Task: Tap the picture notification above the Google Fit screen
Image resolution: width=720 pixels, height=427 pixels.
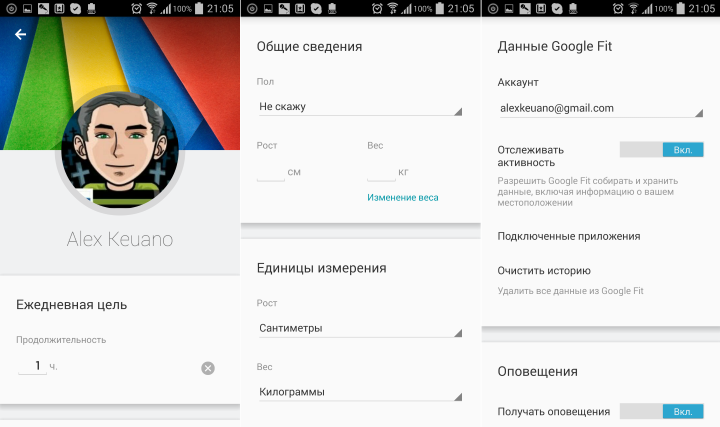Action: tap(509, 8)
